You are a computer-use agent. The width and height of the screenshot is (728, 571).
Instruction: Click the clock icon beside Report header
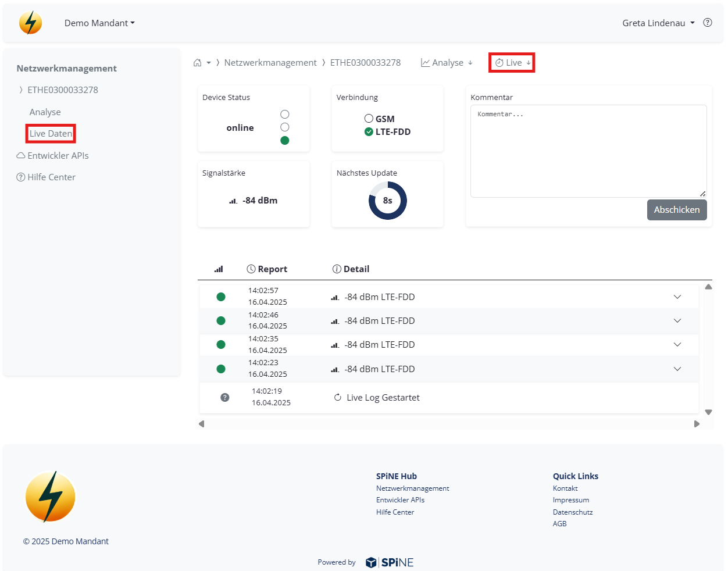251,269
